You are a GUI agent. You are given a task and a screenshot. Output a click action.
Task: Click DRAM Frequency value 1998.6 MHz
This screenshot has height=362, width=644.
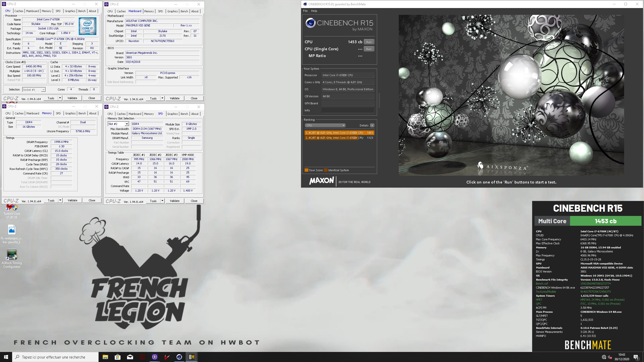click(61, 142)
